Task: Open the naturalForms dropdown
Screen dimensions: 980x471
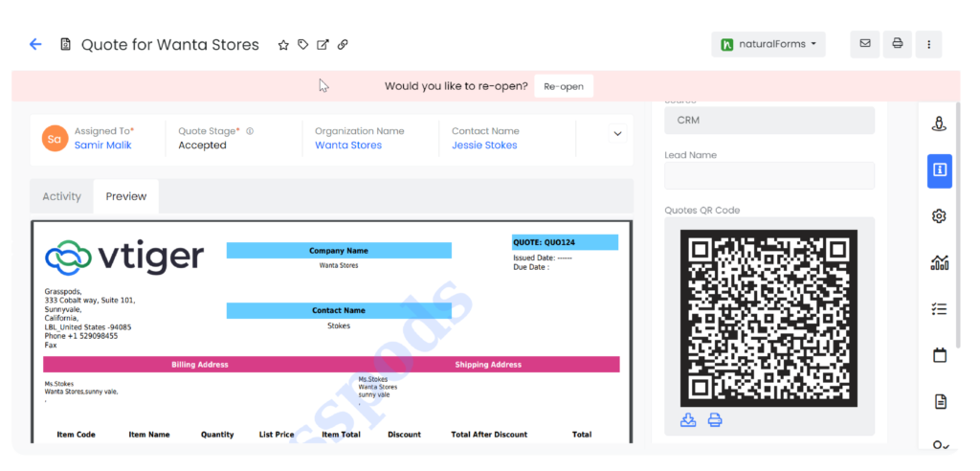Action: [768, 44]
